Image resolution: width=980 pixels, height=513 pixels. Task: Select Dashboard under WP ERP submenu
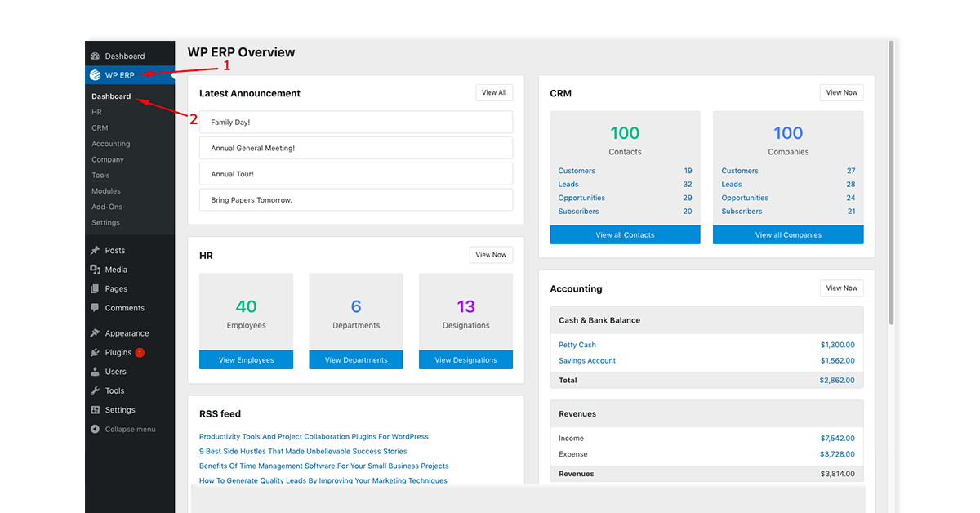111,96
